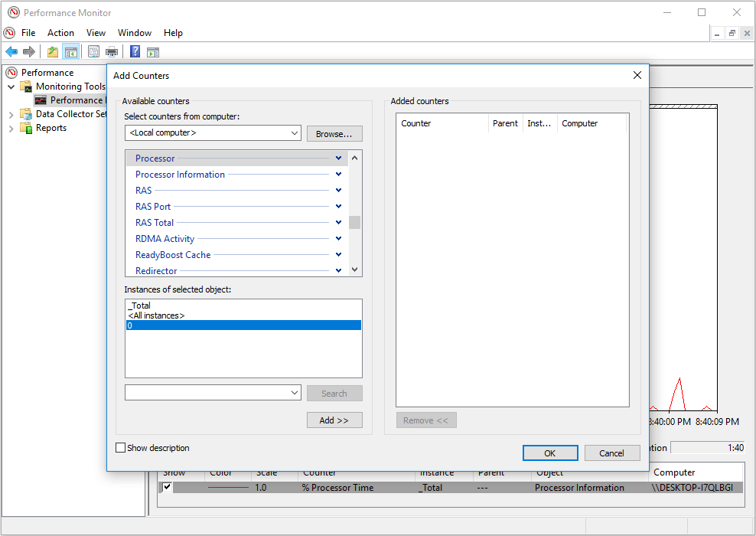
Task: Select the _Total instance
Action: tap(243, 306)
